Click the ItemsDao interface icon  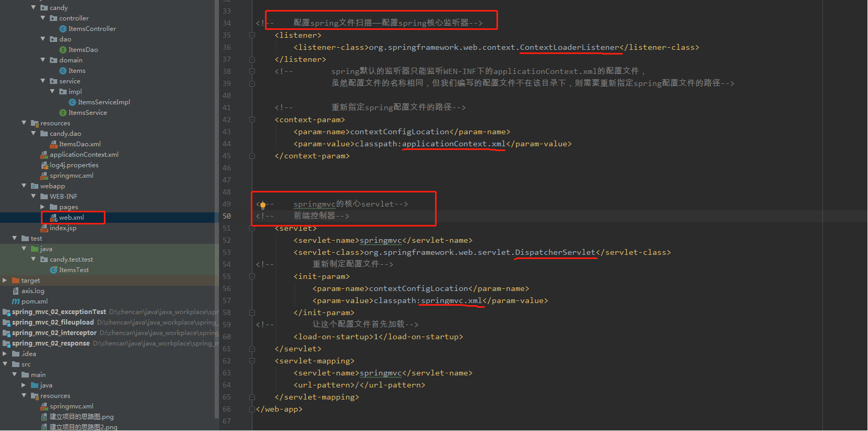[63, 50]
